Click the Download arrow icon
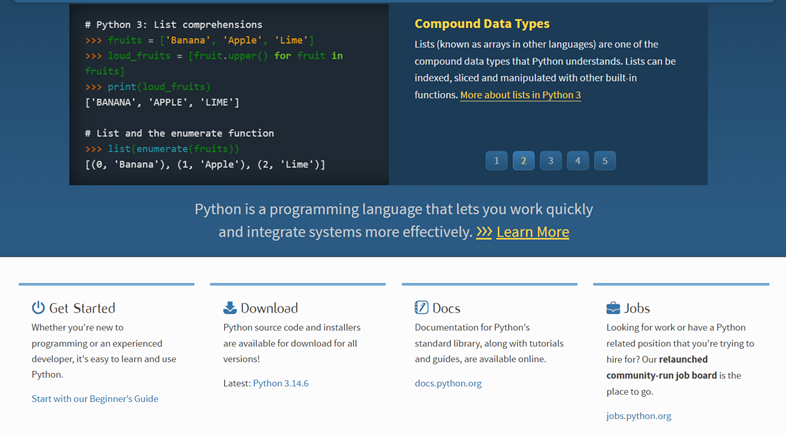786x433 pixels. pos(230,307)
